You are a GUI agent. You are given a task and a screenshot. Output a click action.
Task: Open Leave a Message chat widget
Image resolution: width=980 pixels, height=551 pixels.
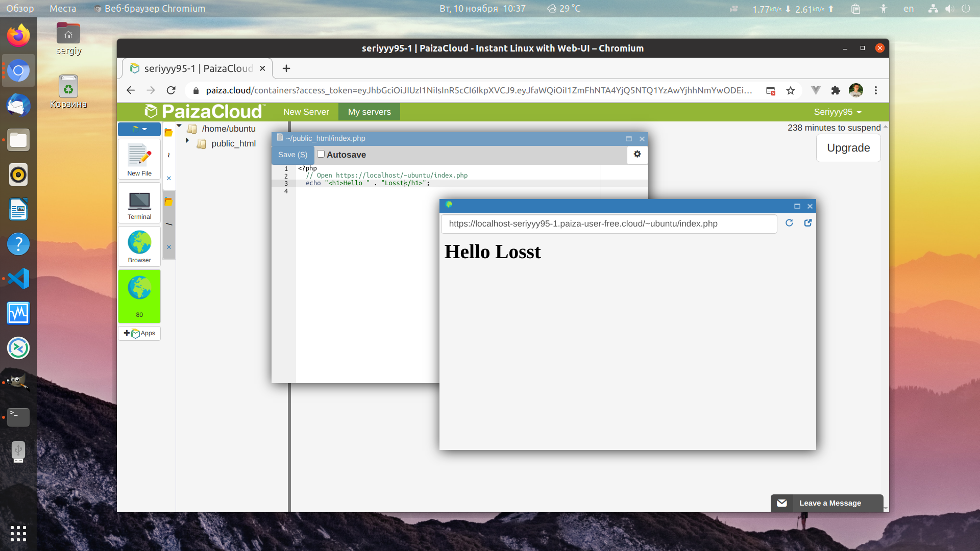(827, 503)
